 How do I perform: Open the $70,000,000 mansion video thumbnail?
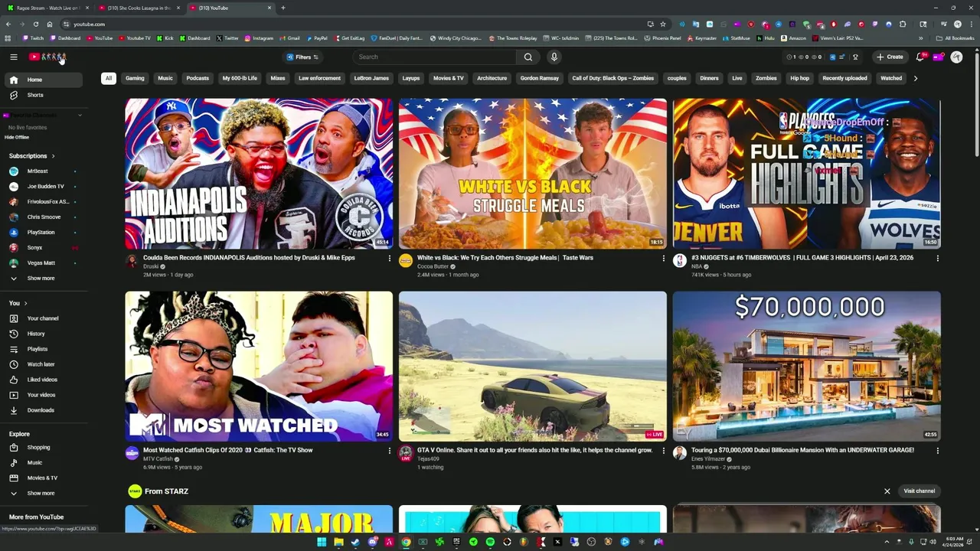coord(806,367)
